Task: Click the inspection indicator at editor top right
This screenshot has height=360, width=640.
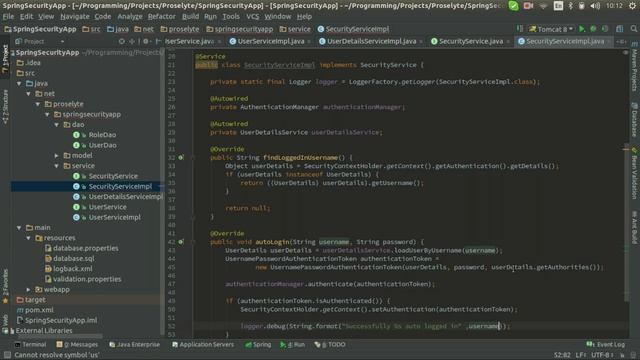Action: click(625, 53)
